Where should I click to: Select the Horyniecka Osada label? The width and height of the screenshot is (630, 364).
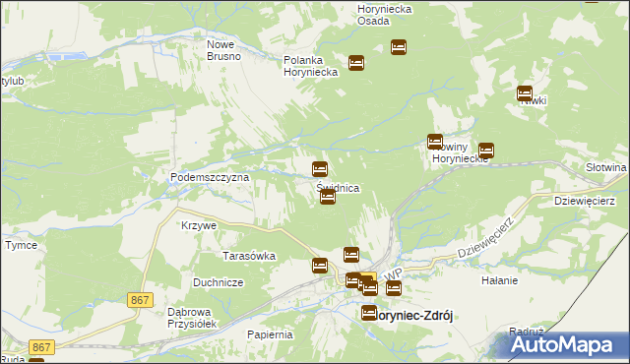[x=385, y=15]
